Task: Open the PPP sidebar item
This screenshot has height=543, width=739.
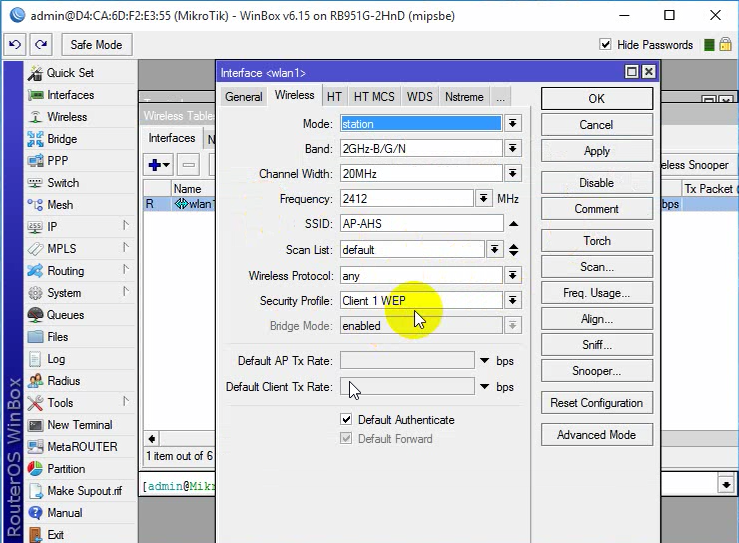Action: [57, 161]
